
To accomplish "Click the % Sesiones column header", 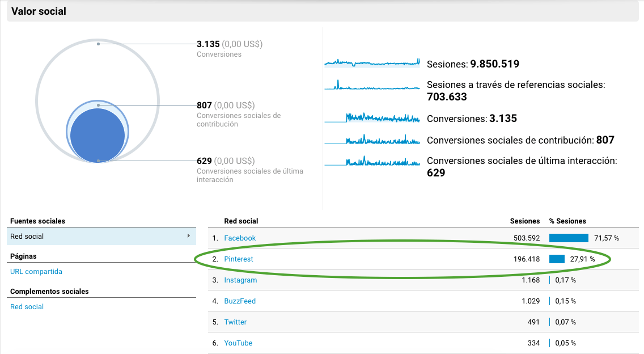I will (567, 221).
